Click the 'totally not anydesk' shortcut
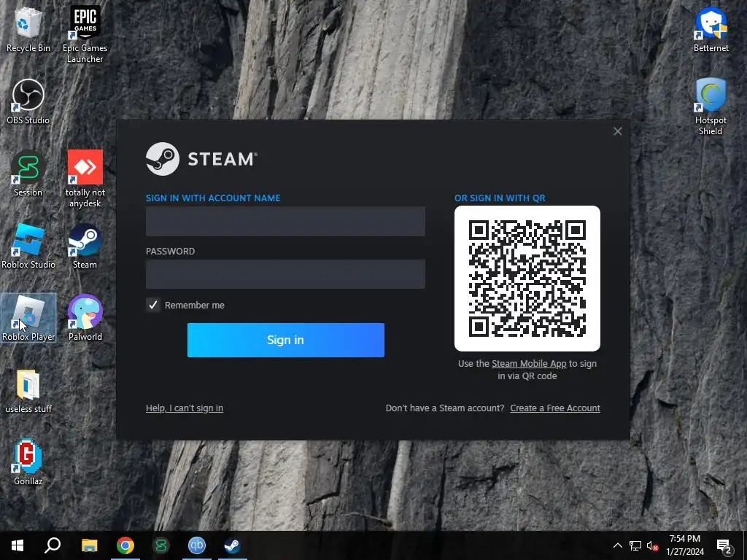This screenshot has height=560, width=747. point(85,179)
